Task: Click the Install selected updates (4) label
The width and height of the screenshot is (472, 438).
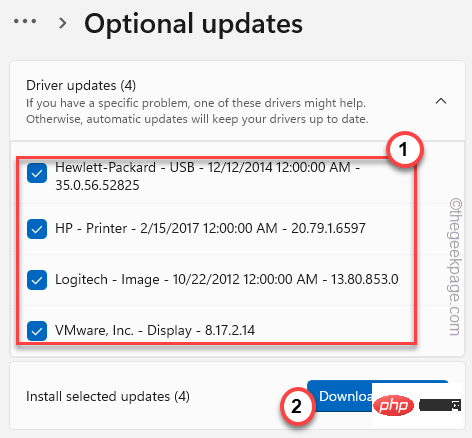Action: click(x=108, y=396)
